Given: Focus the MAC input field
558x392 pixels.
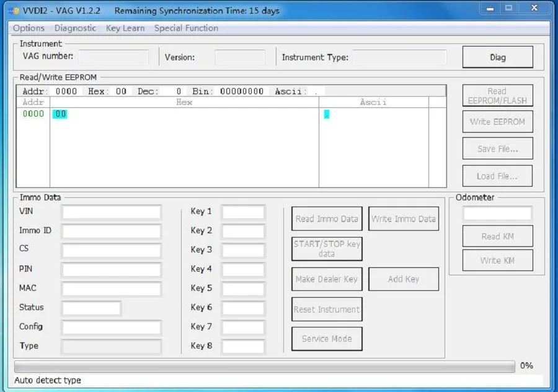Looking at the screenshot, I should click(x=112, y=289).
